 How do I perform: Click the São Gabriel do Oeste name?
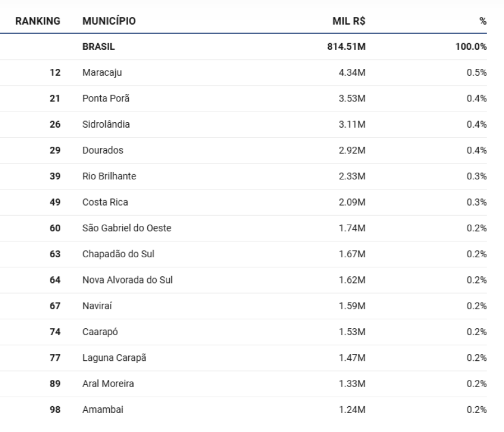(127, 228)
